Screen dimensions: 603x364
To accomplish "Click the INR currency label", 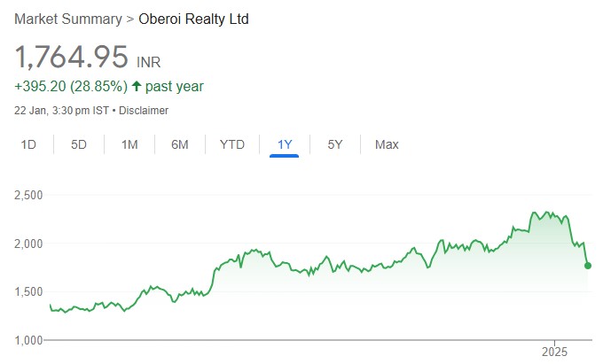I will tap(148, 62).
